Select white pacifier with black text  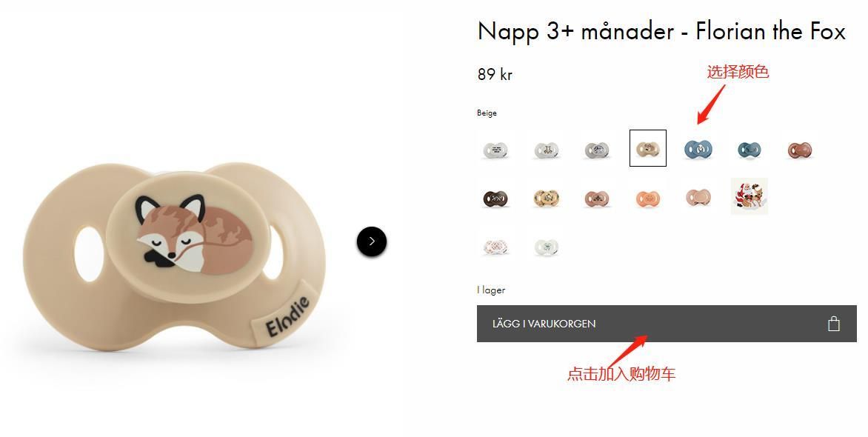pyautogui.click(x=495, y=150)
